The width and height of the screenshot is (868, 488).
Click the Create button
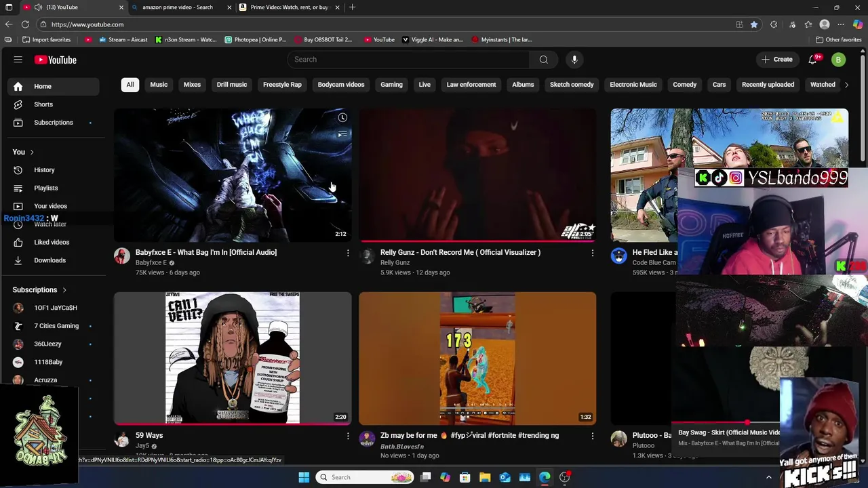(x=777, y=60)
